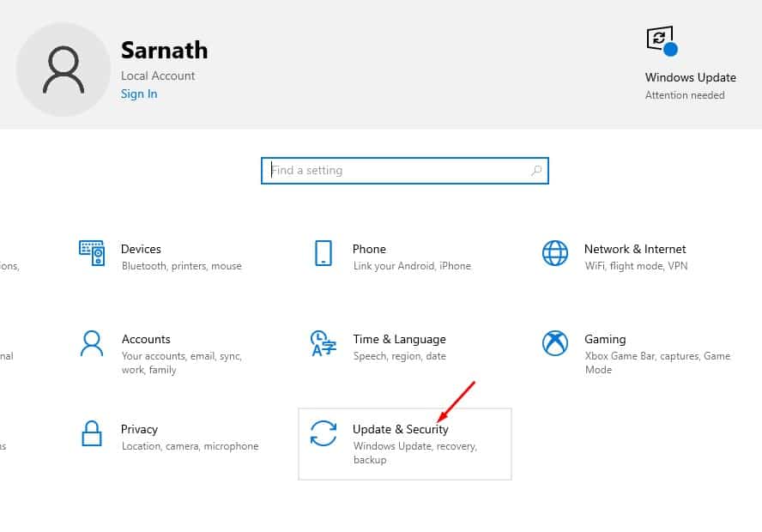Open Time & Language icon
This screenshot has height=532, width=762.
[324, 343]
